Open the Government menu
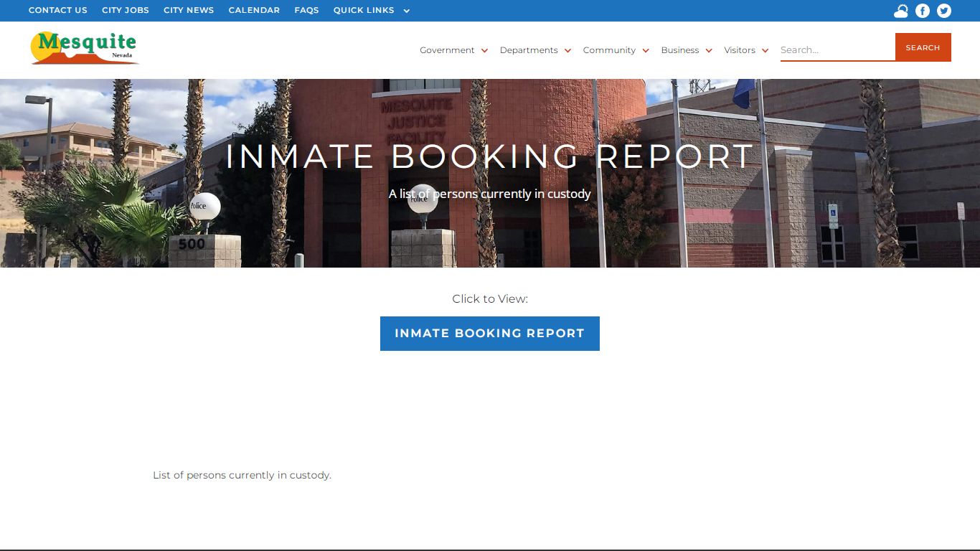Screen dimensions: 980x551 click(x=447, y=50)
